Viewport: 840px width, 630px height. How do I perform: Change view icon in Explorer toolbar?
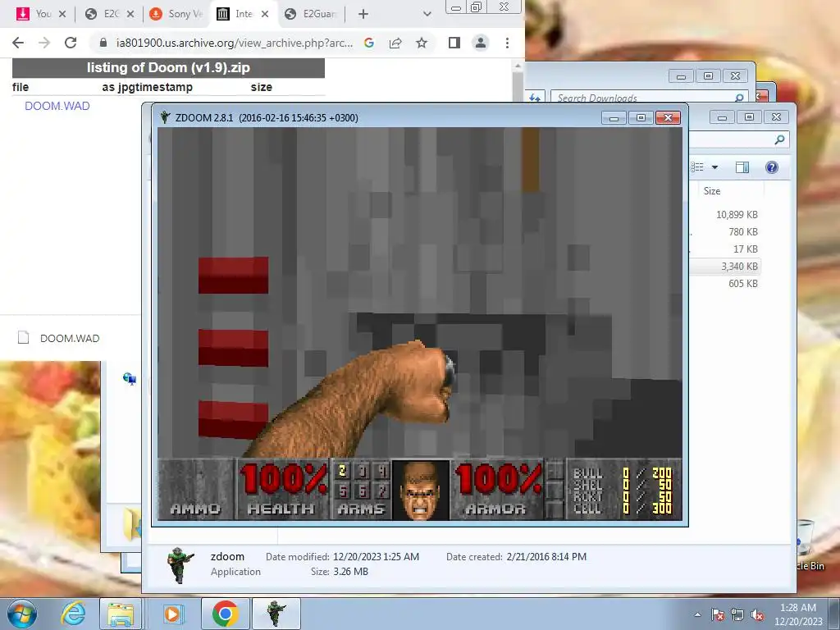[x=697, y=167]
